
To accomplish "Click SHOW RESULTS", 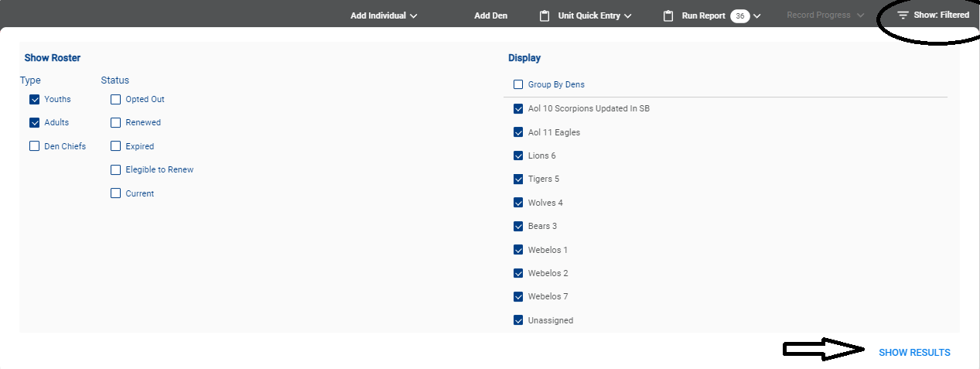I will pos(914,353).
